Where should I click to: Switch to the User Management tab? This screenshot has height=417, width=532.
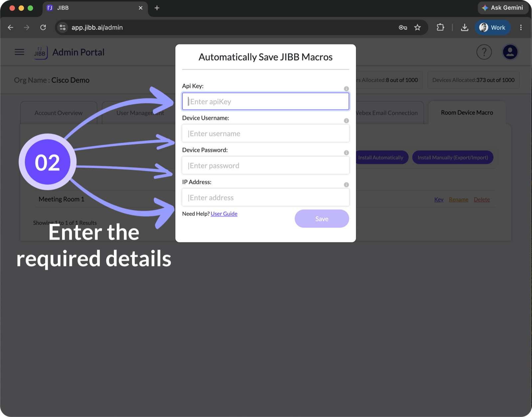click(x=140, y=113)
